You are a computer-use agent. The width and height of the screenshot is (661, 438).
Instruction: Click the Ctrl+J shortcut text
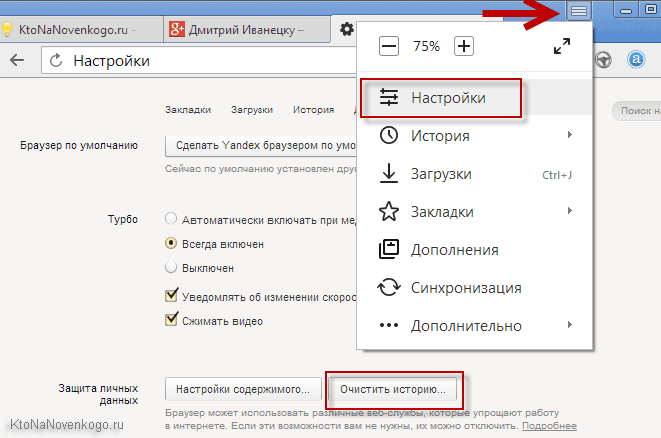pos(557,175)
